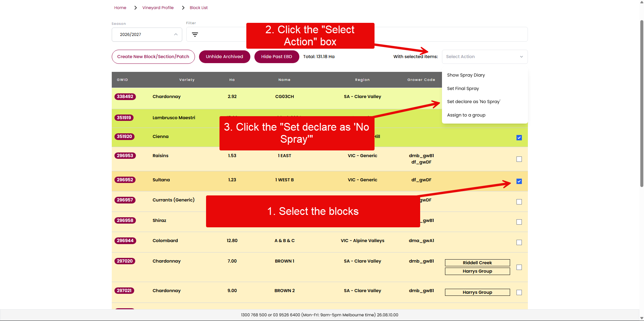Select the Colombard block checkbox
This screenshot has width=644, height=321.
[519, 242]
